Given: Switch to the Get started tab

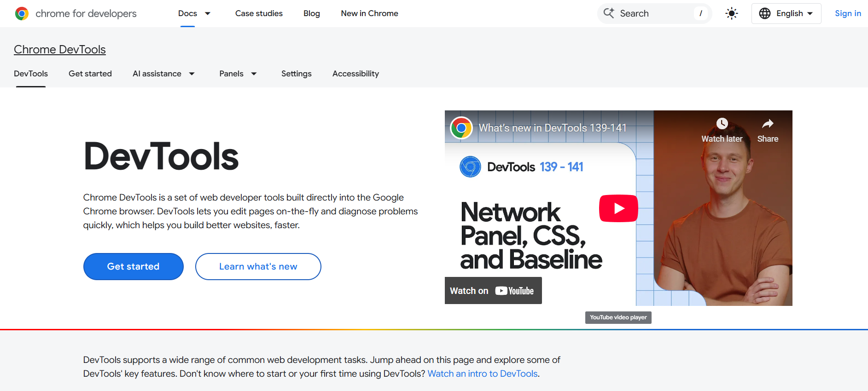Looking at the screenshot, I should point(90,74).
